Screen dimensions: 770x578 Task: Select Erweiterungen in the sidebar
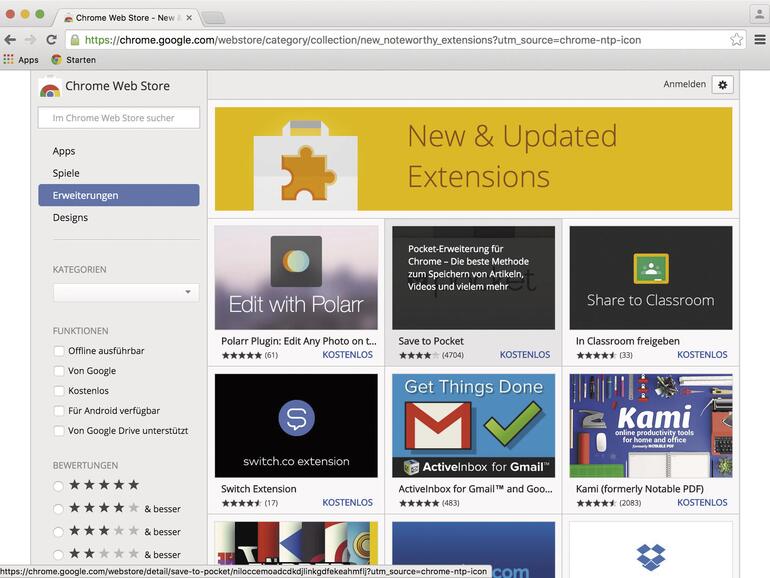pos(119,195)
